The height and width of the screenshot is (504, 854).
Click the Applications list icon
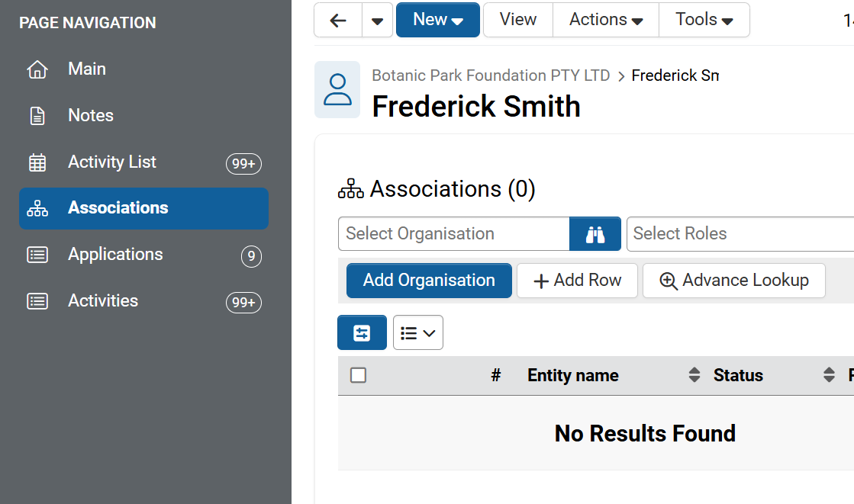pos(37,255)
